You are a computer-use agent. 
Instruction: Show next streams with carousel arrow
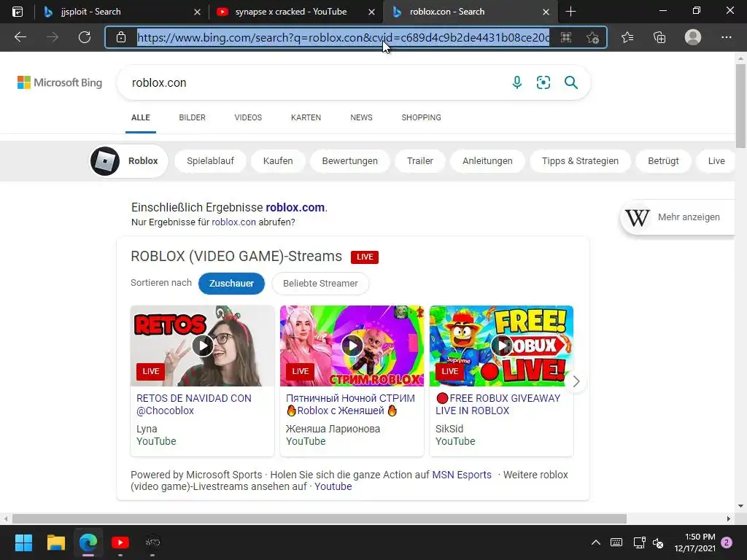576,381
